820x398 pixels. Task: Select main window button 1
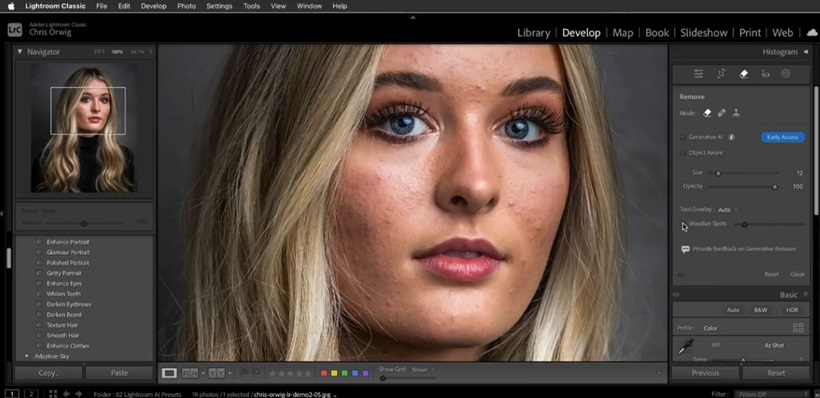(13, 394)
